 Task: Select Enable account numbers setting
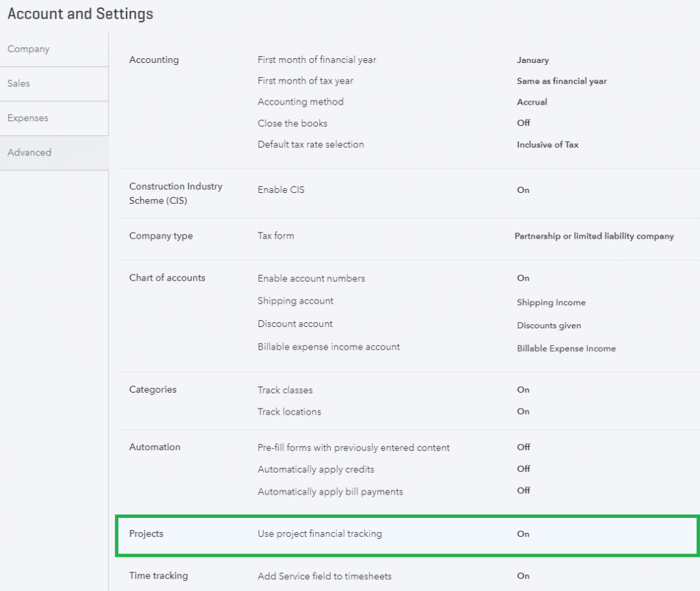coord(311,278)
